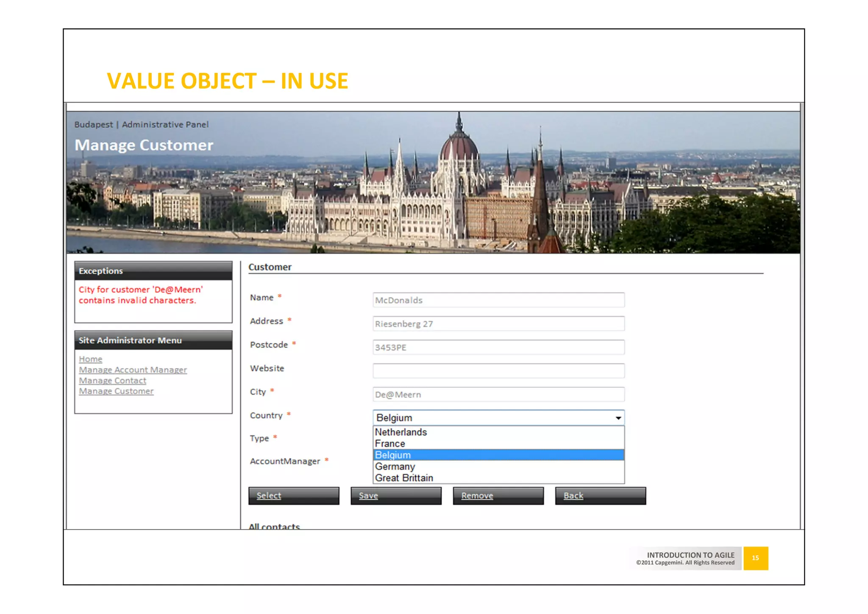Click the Exceptions panel header
The width and height of the screenshot is (868, 614).
(x=153, y=271)
